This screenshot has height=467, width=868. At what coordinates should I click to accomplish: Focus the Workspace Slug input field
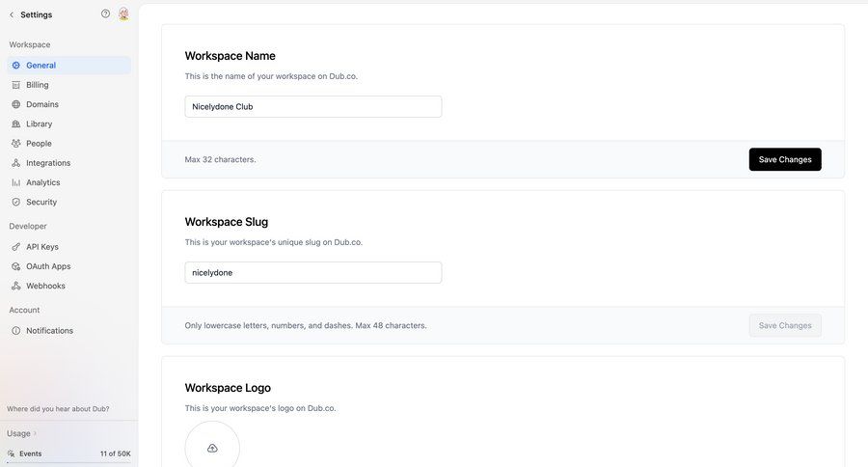click(313, 272)
